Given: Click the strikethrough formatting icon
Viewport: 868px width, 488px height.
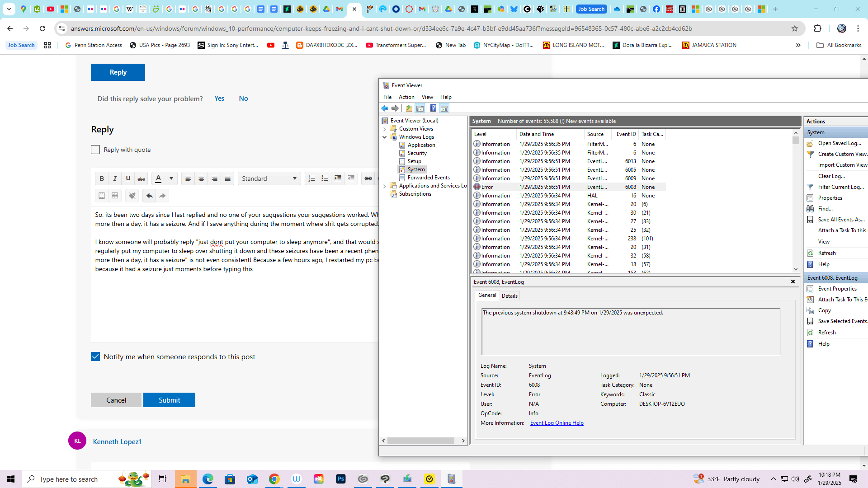Looking at the screenshot, I should (141, 178).
